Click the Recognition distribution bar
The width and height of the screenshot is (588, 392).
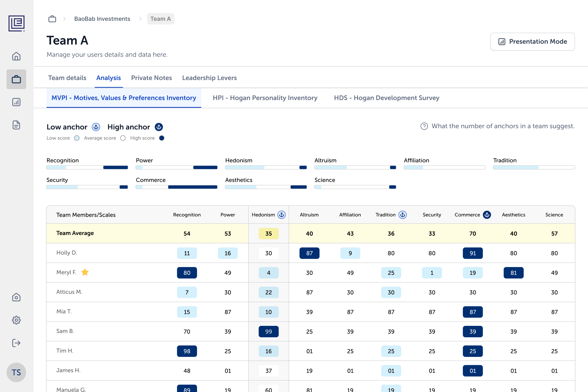tap(87, 167)
